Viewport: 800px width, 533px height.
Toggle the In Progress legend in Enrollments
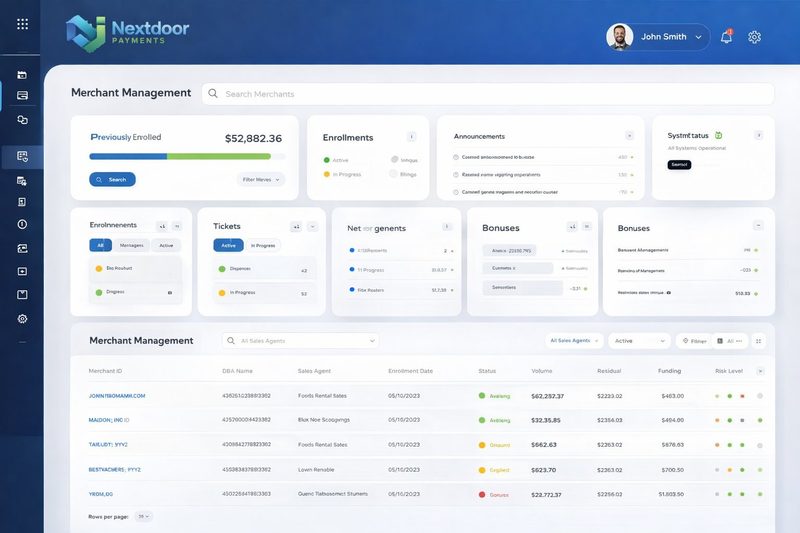[x=342, y=174]
